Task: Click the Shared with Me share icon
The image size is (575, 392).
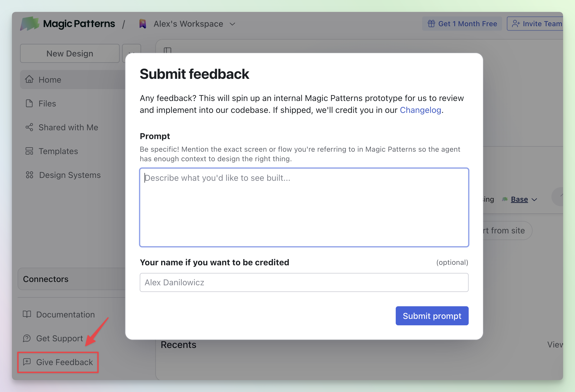Action: tap(29, 127)
